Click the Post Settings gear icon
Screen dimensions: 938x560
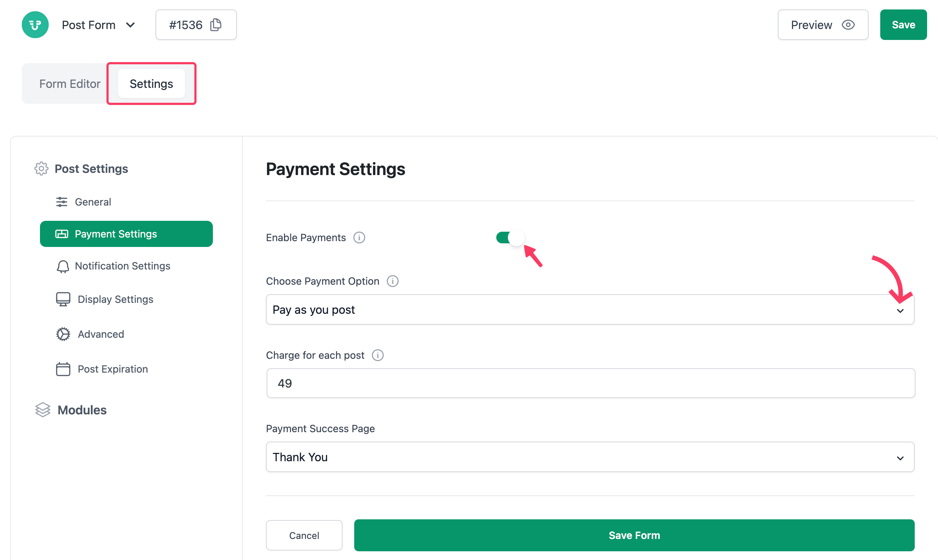pos(41,169)
